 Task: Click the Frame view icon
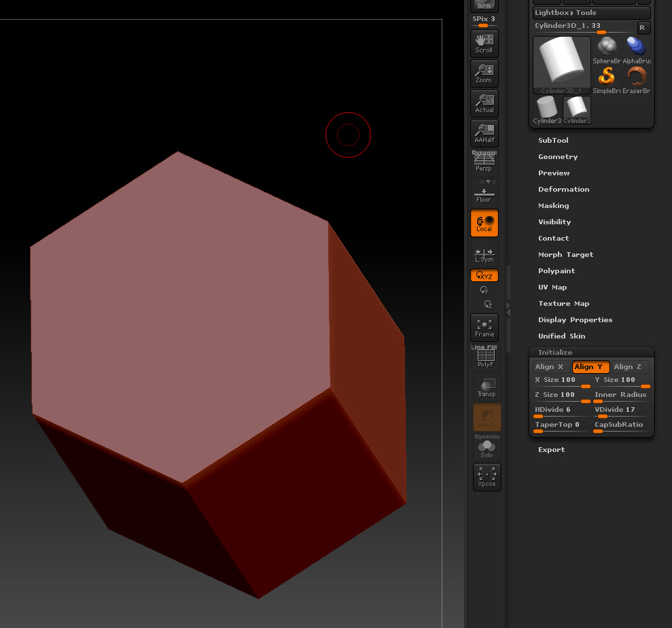pos(484,327)
